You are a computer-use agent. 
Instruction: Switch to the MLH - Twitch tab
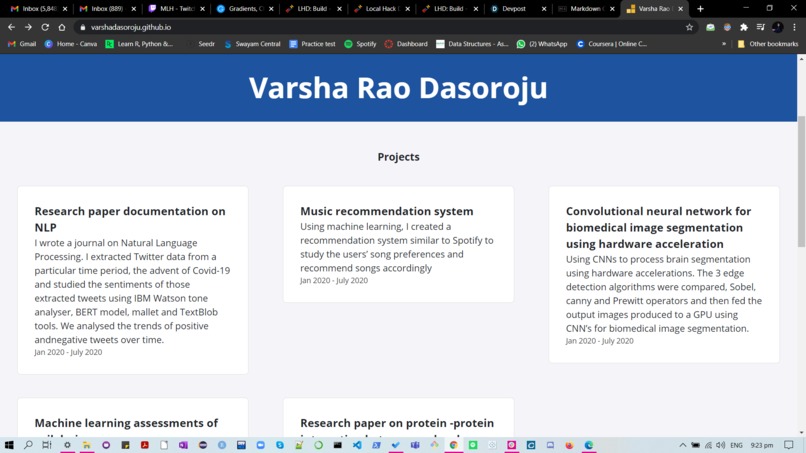176,9
